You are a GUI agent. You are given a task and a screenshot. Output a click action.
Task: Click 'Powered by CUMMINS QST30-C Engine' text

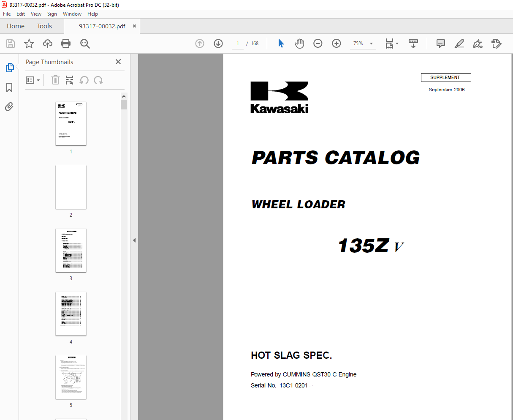coord(304,374)
